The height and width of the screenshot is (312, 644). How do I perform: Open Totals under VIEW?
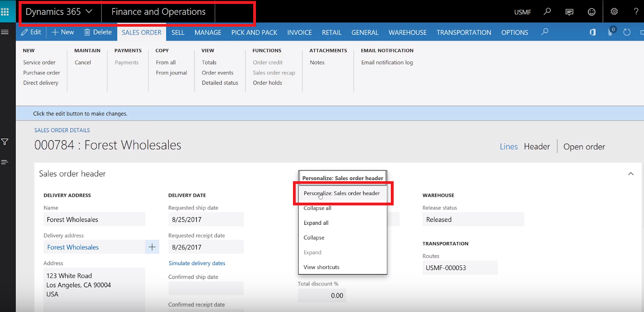click(209, 62)
